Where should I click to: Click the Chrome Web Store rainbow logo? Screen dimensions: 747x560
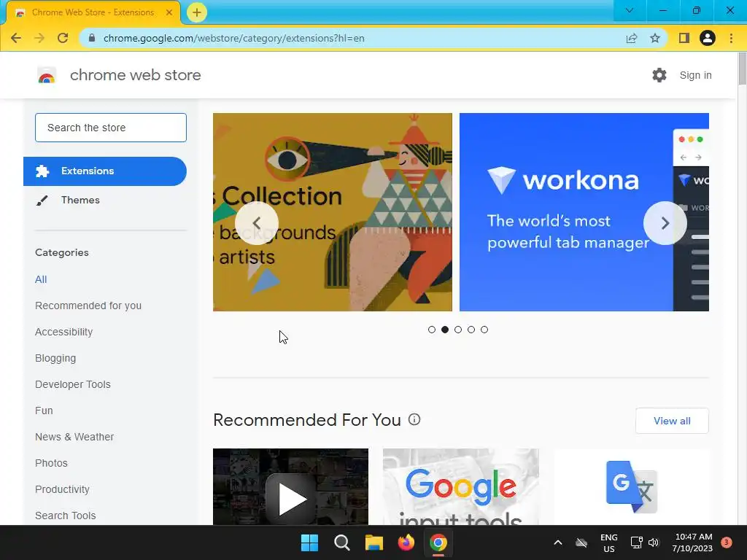[x=47, y=75]
